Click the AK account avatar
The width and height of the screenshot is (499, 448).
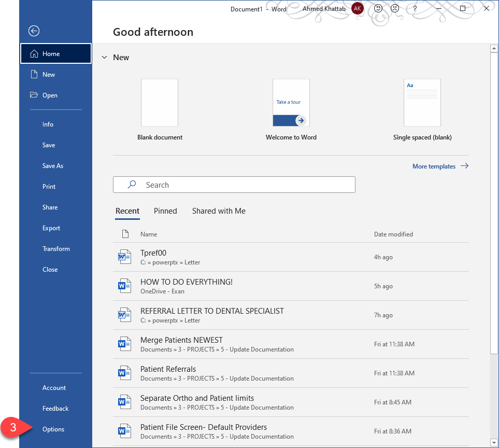(x=358, y=9)
